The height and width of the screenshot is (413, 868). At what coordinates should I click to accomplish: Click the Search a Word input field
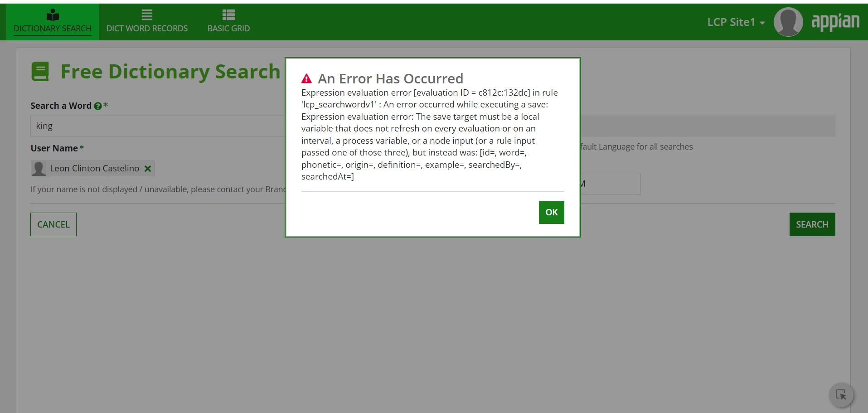click(x=158, y=126)
